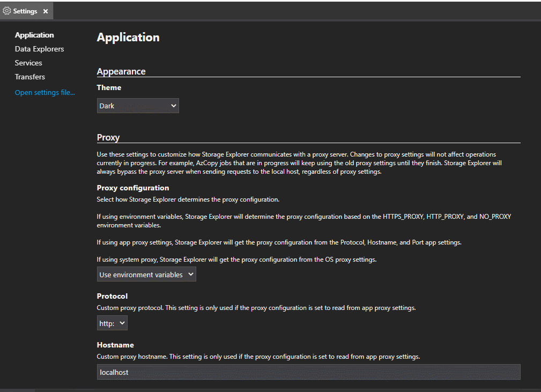Click the Open settings file link
The width and height of the screenshot is (541, 392).
point(45,92)
